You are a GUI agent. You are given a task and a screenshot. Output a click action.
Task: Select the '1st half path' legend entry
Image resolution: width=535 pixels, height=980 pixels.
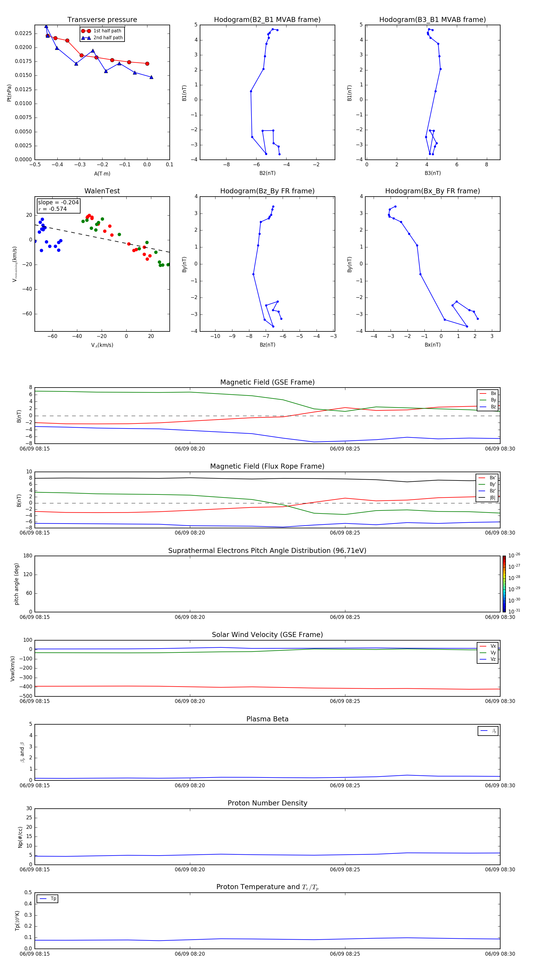[x=102, y=31]
